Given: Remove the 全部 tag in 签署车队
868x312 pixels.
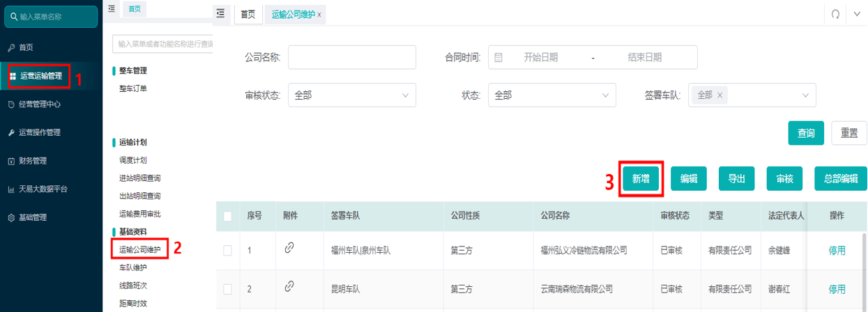Looking at the screenshot, I should [719, 95].
